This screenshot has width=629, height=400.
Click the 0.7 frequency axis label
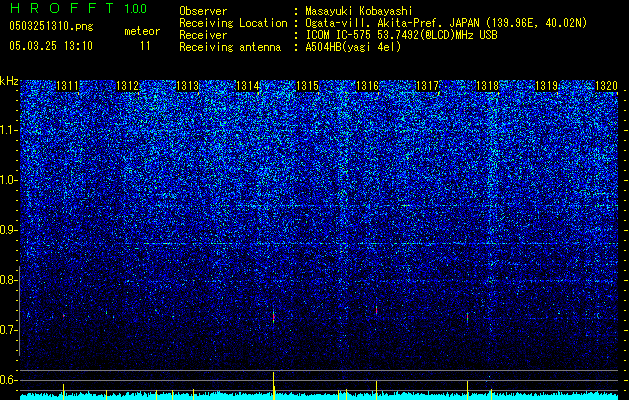[x=8, y=330]
